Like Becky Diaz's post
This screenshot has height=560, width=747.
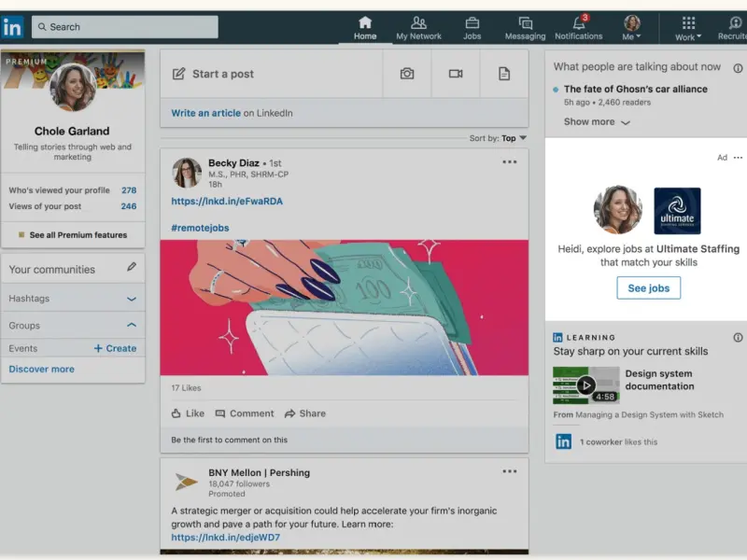188,413
